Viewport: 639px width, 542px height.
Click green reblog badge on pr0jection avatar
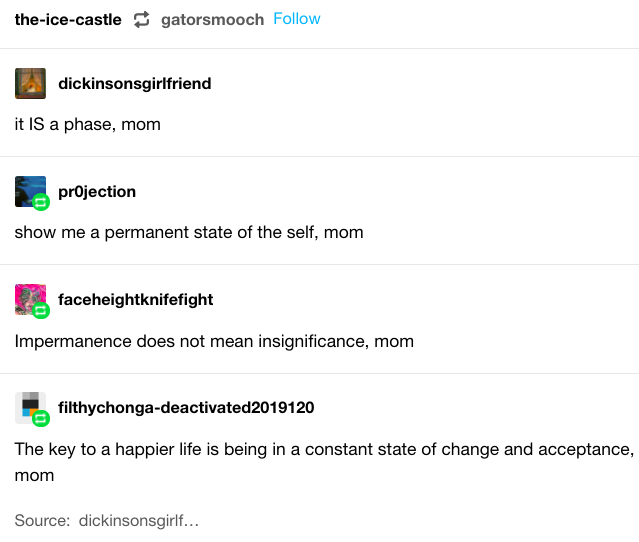(x=41, y=202)
